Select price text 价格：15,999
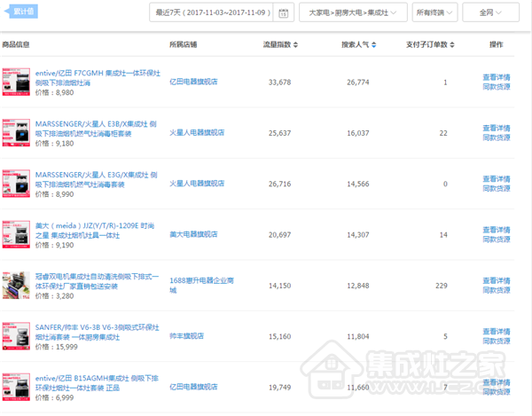The height and width of the screenshot is (416, 532). point(57,347)
